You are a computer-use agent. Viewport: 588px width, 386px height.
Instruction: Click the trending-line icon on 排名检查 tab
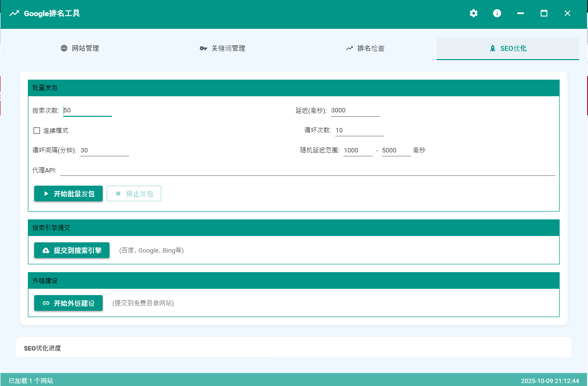(x=349, y=48)
